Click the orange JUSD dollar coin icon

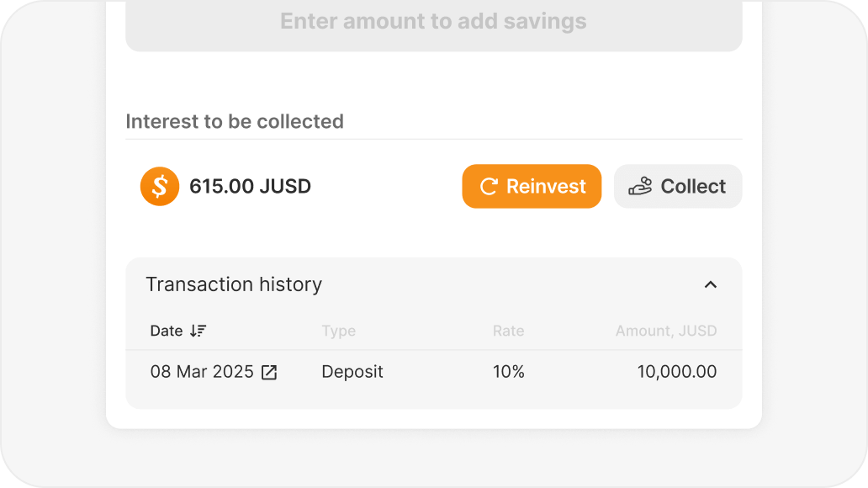[x=160, y=186]
